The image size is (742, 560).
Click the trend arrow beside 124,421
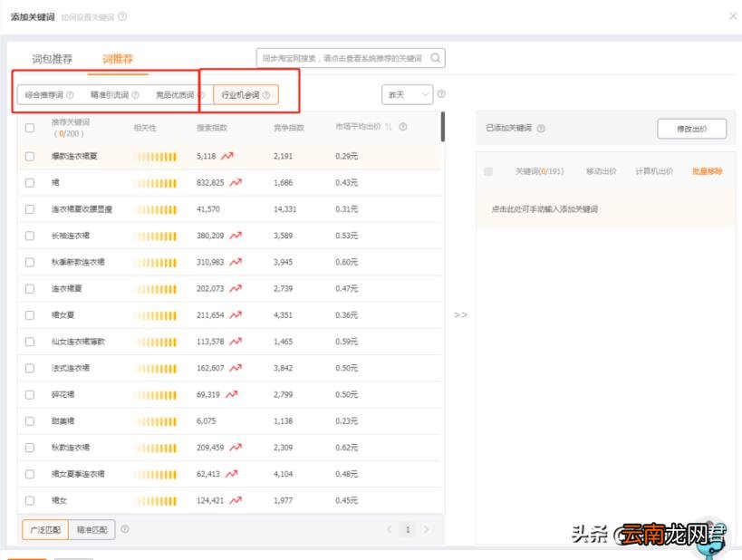(x=236, y=500)
